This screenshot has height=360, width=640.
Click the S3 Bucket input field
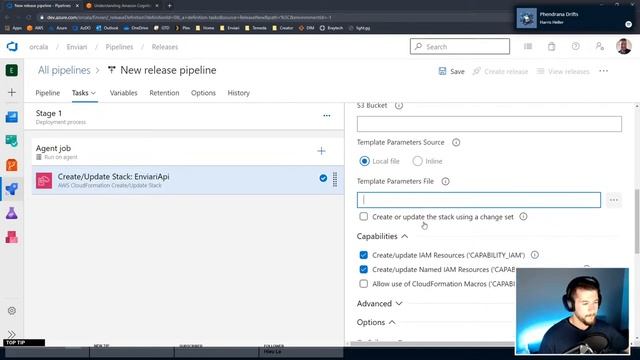(x=489, y=124)
